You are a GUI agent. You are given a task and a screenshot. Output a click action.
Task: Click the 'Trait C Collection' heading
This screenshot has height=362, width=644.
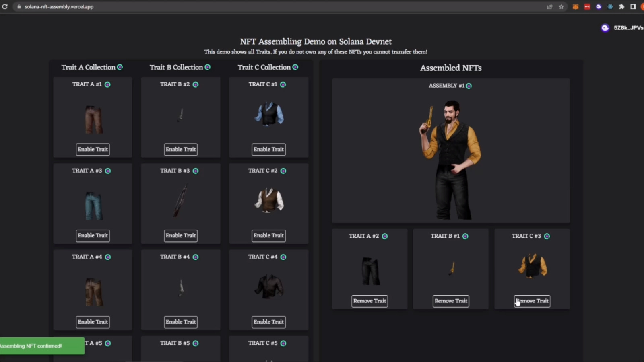coord(264,67)
